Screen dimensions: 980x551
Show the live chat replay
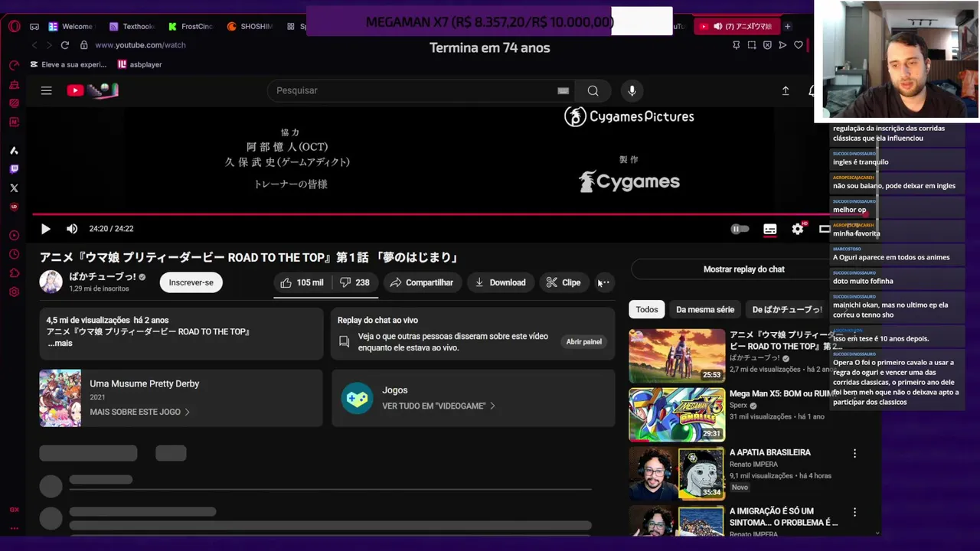[x=744, y=269]
